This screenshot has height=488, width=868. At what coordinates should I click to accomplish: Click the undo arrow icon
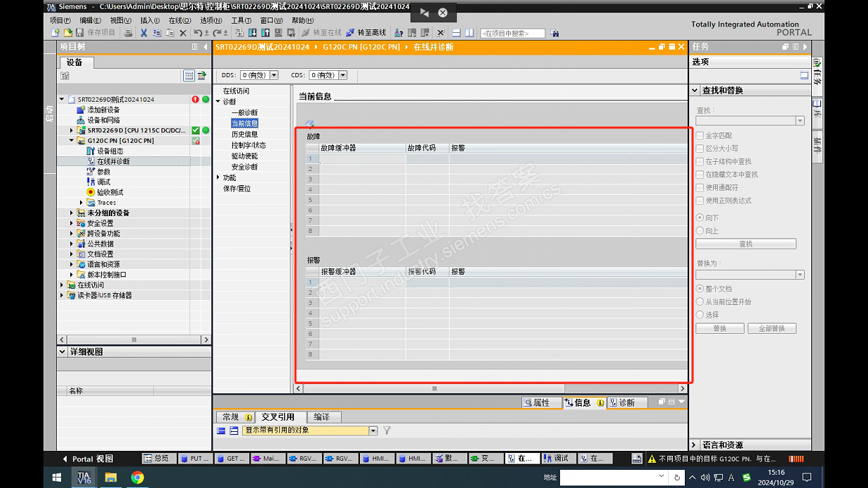pos(198,33)
